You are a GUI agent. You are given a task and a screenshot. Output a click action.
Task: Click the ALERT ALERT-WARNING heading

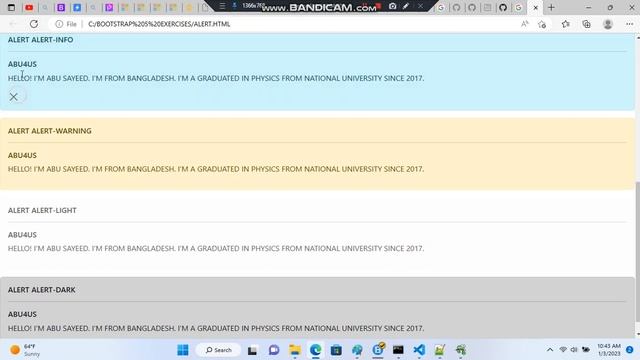point(50,131)
